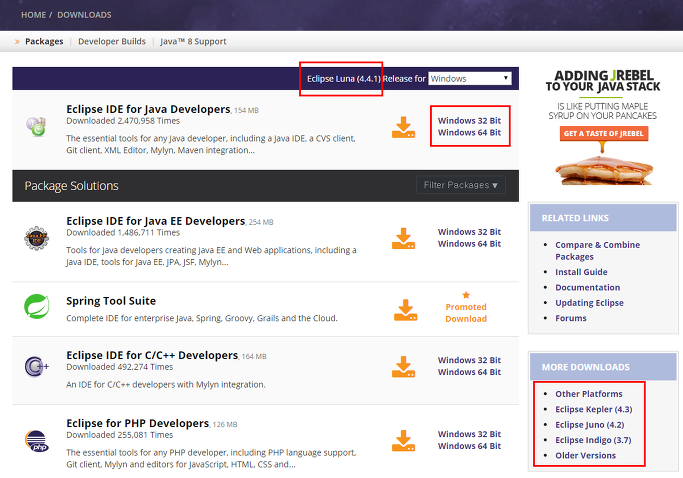Click the star icon above Promoted Download
Viewport: 683px width, 478px height.
coord(466,295)
